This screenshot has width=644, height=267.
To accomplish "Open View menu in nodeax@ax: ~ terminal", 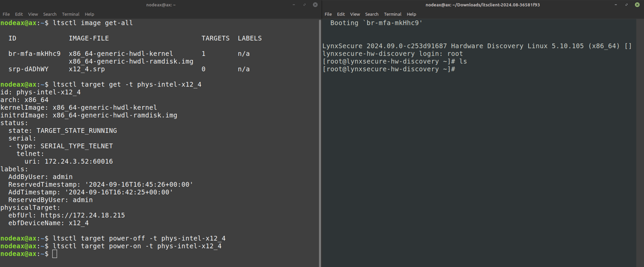I will [33, 14].
